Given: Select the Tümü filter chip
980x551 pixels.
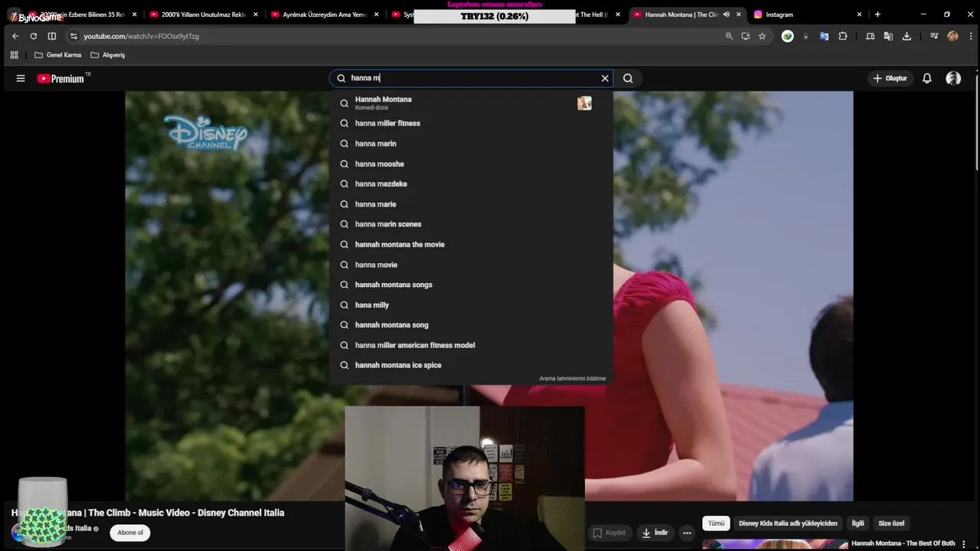Looking at the screenshot, I should [716, 523].
